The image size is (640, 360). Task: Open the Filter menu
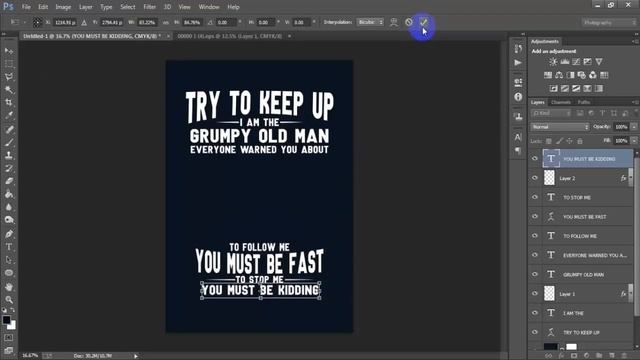click(x=149, y=7)
